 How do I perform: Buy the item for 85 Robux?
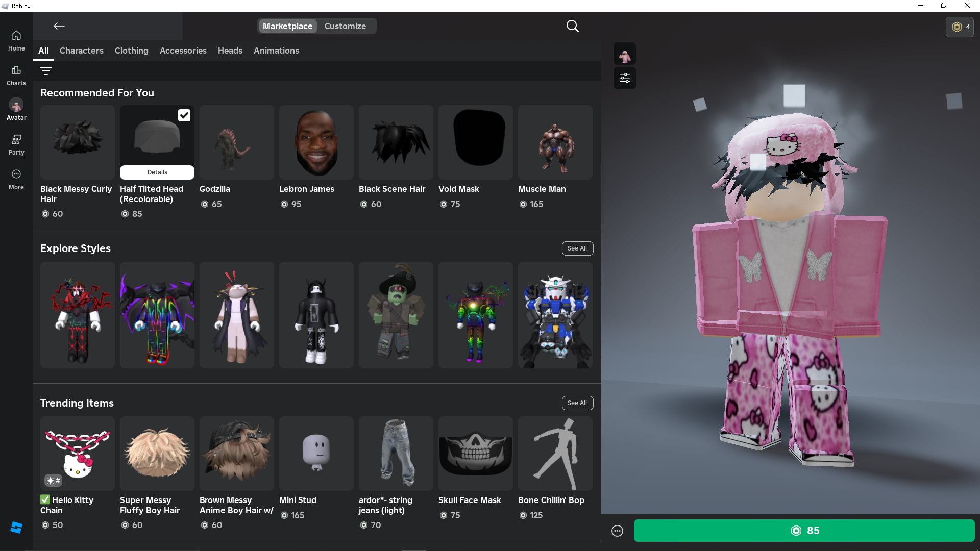[x=804, y=531]
